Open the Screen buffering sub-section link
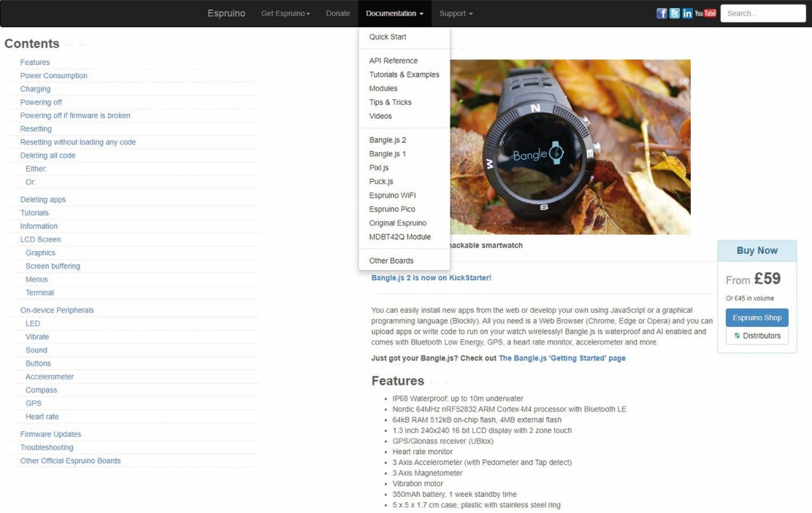 tap(53, 266)
